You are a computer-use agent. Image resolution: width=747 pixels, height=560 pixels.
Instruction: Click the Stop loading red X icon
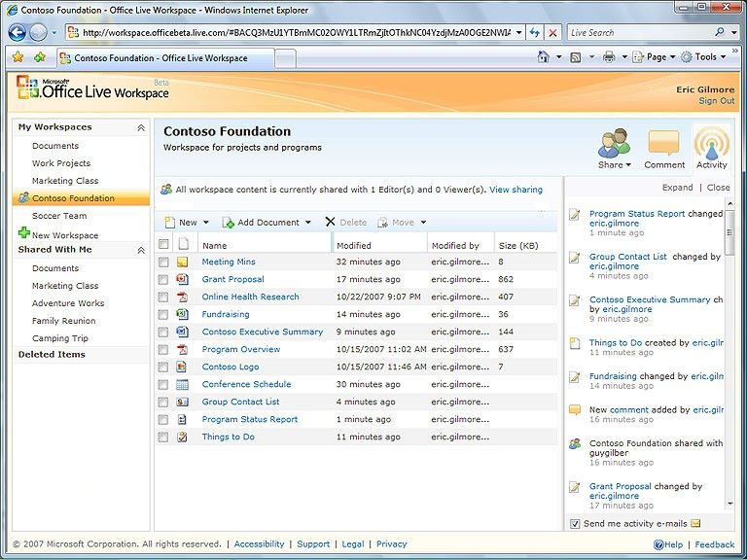552,33
